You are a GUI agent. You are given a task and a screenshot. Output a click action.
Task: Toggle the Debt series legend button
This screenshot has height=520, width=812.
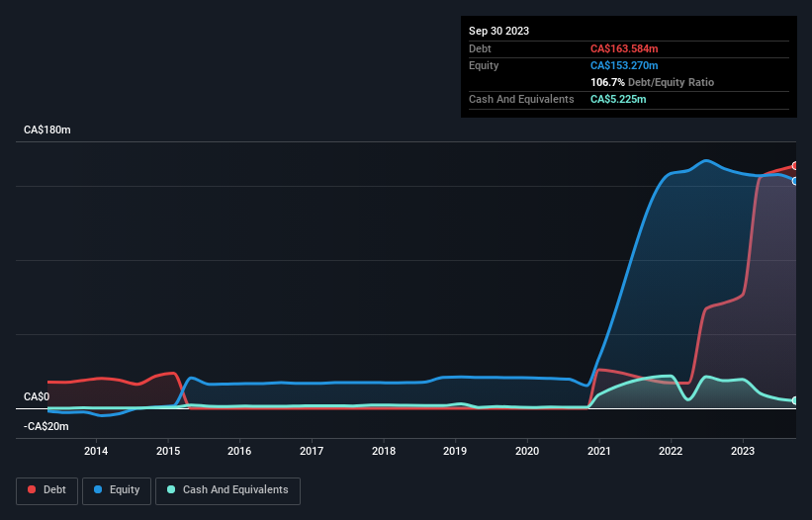(47, 490)
